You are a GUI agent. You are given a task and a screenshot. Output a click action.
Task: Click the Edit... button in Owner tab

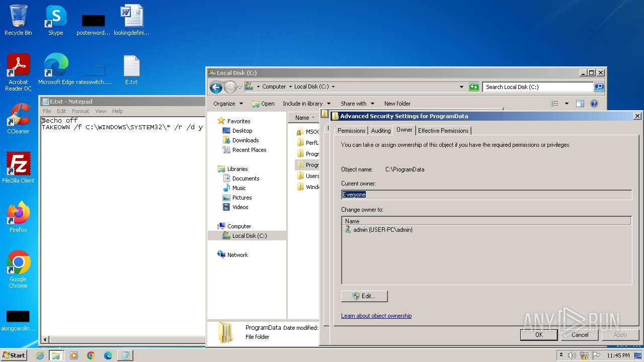[364, 296]
